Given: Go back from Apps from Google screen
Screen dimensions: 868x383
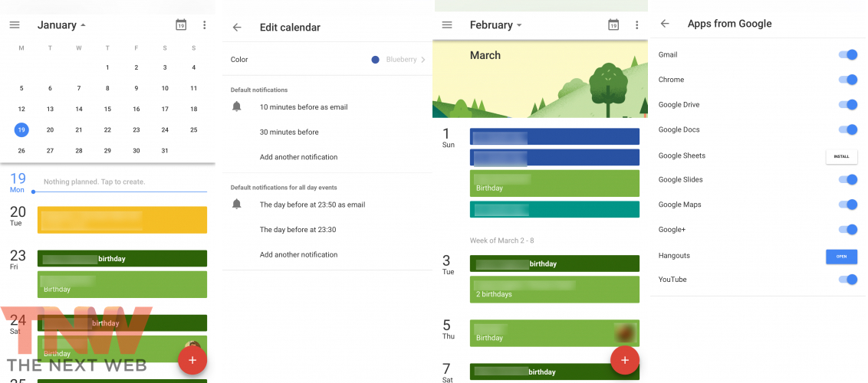Looking at the screenshot, I should 665,24.
